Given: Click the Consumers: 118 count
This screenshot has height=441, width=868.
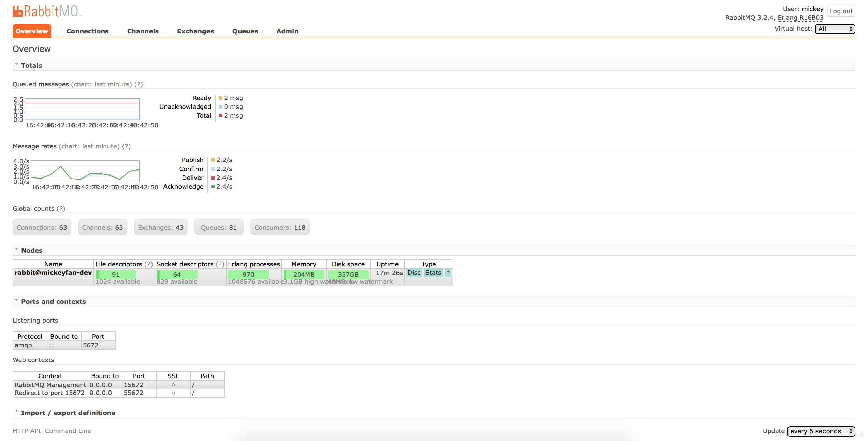Looking at the screenshot, I should pos(280,227).
